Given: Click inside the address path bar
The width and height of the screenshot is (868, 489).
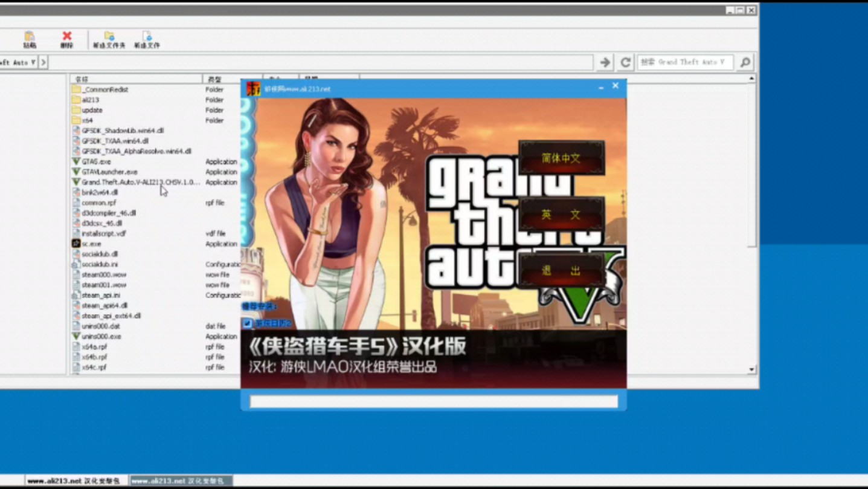Looking at the screenshot, I should click(320, 62).
